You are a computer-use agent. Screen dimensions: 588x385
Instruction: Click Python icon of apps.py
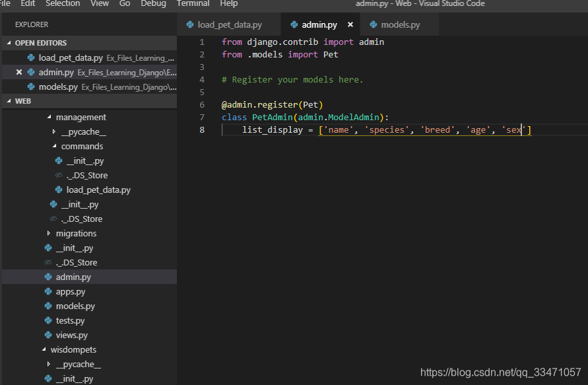point(48,291)
